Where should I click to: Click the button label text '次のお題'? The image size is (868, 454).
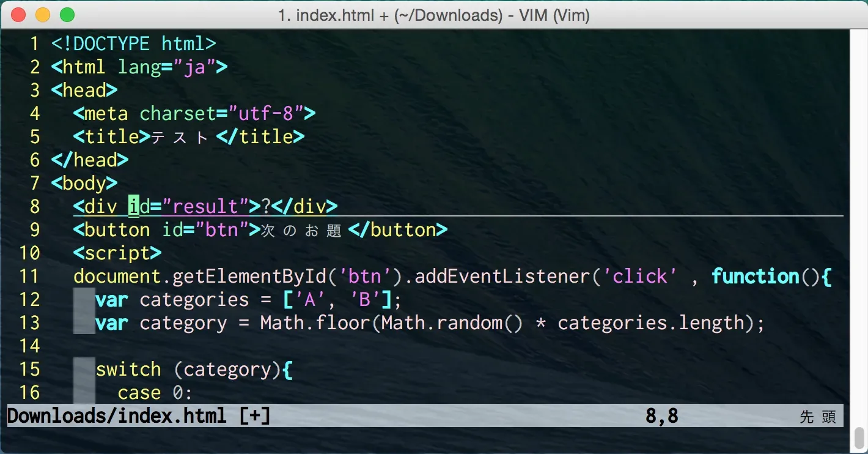point(301,230)
